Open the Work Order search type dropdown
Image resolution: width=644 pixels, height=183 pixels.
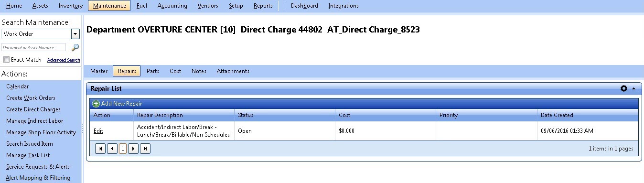tap(75, 34)
